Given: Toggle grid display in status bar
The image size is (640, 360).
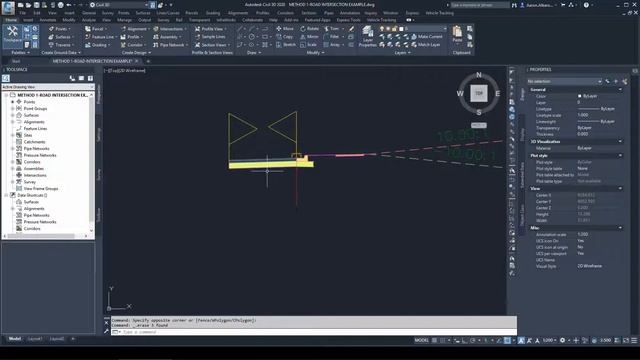Looking at the screenshot, I should point(434,340).
